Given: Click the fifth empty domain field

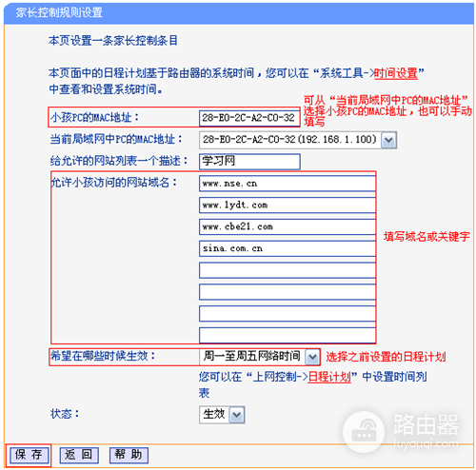Looking at the screenshot, I should 288,270.
